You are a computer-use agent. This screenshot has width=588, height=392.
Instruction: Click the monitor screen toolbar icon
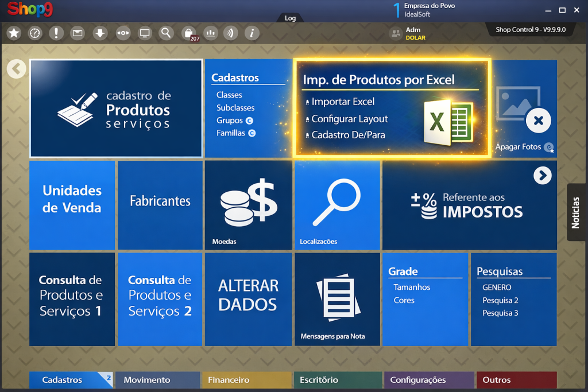click(x=145, y=33)
